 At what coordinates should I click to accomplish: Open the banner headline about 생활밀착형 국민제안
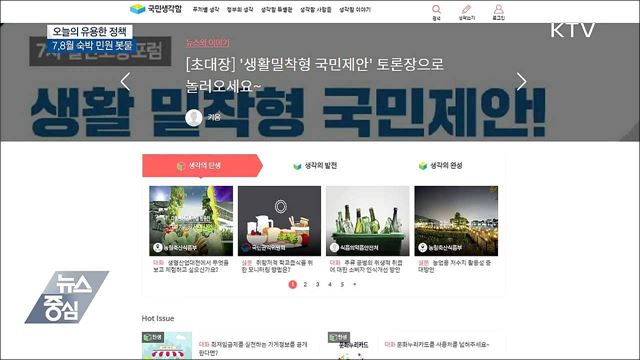pos(314,75)
